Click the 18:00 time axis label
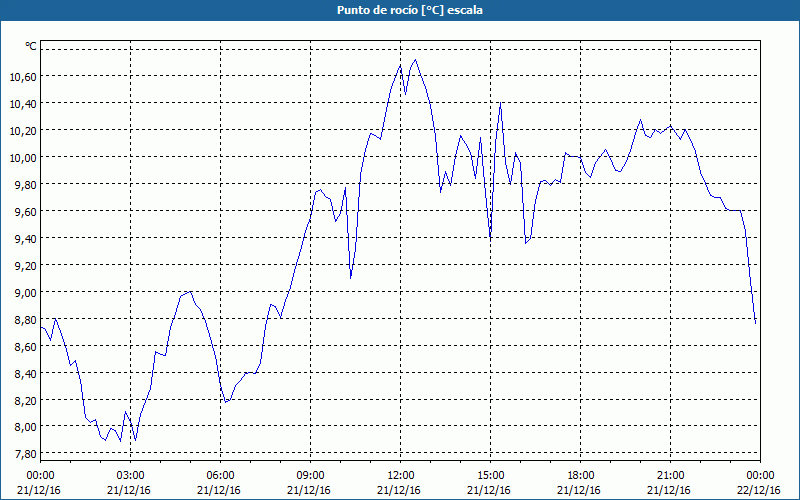 pyautogui.click(x=581, y=476)
